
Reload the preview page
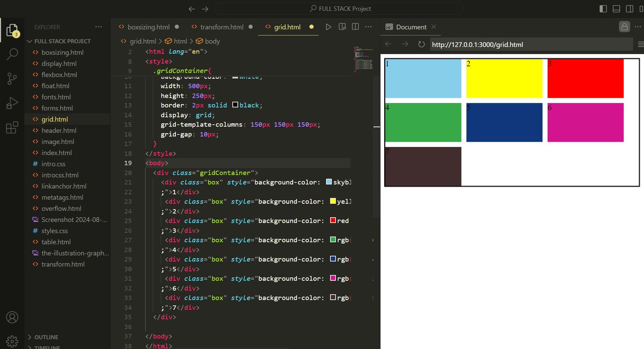(421, 44)
